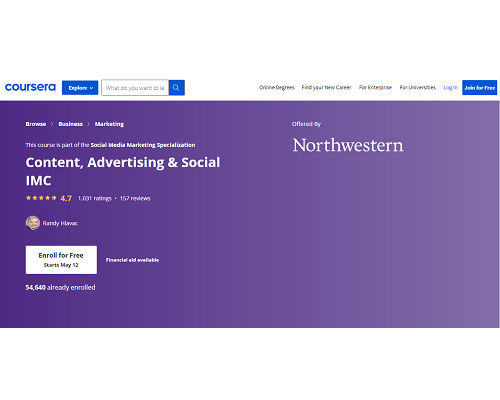Image resolution: width=500 pixels, height=400 pixels.
Task: Click the Offered By label
Action: click(306, 124)
